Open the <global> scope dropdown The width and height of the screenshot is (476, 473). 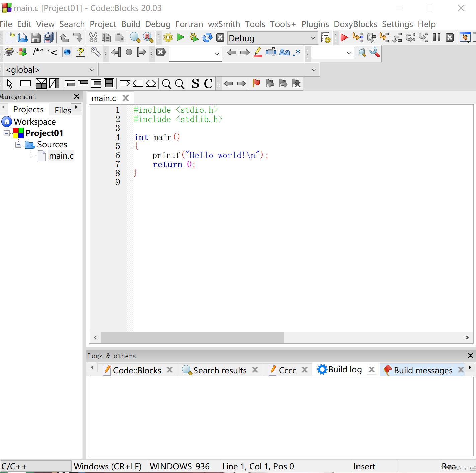[x=50, y=70]
